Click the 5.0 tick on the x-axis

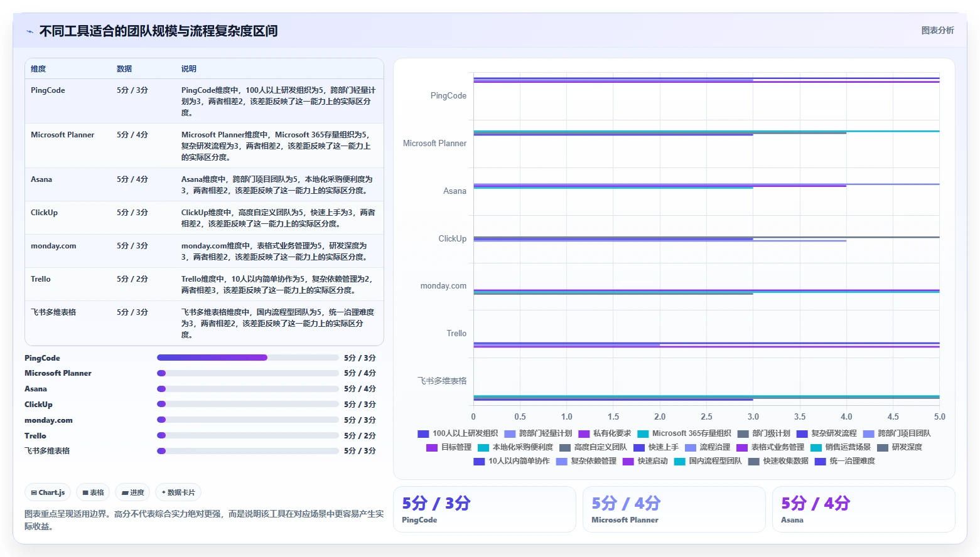[x=939, y=416]
